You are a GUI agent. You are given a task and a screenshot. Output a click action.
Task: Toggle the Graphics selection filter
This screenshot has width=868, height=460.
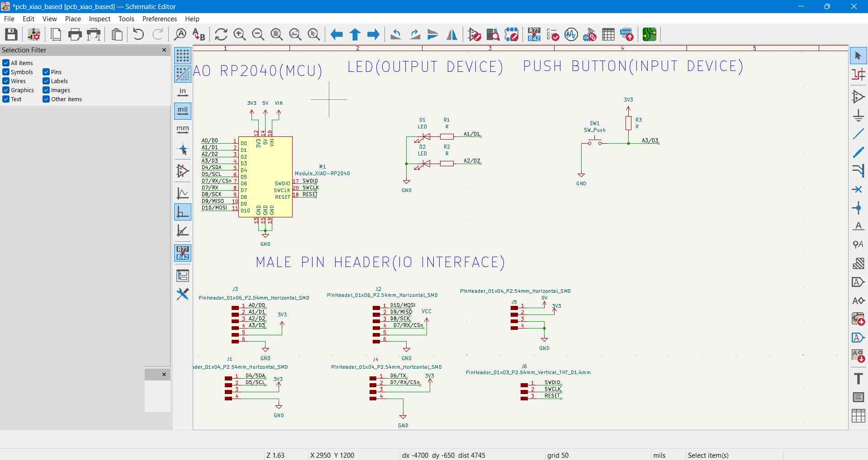click(x=6, y=90)
